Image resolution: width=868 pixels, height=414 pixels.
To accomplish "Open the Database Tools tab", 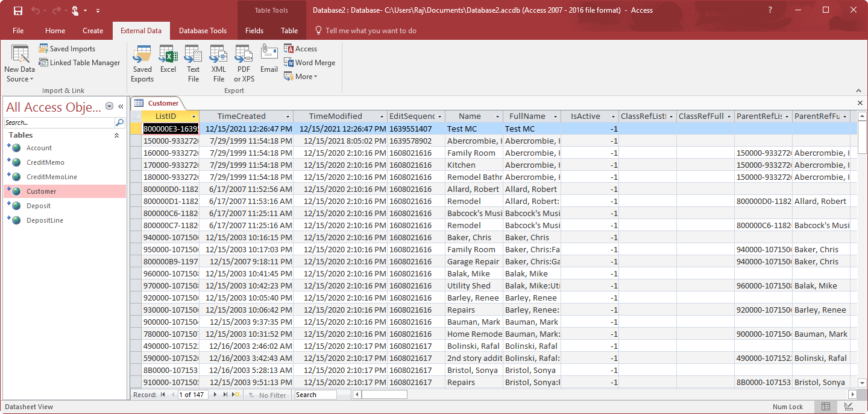I will pos(203,31).
